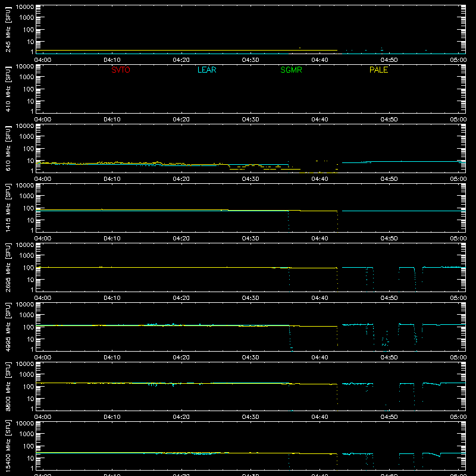Click 04:20 tick below the 8800 MHz panel

pyautogui.click(x=181, y=417)
